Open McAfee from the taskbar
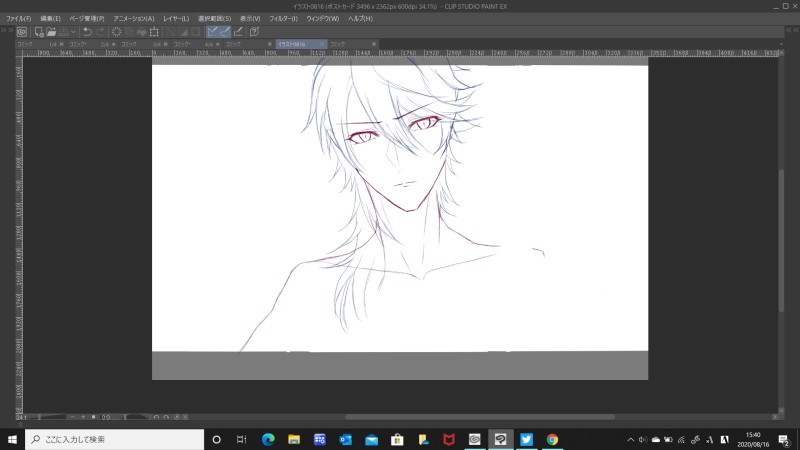 pyautogui.click(x=449, y=439)
